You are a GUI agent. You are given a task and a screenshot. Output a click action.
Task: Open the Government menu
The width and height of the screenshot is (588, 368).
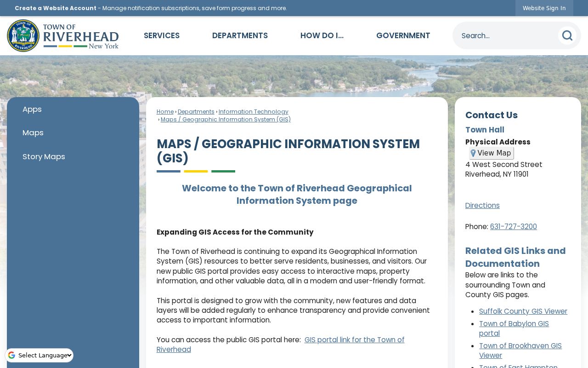[x=403, y=35]
